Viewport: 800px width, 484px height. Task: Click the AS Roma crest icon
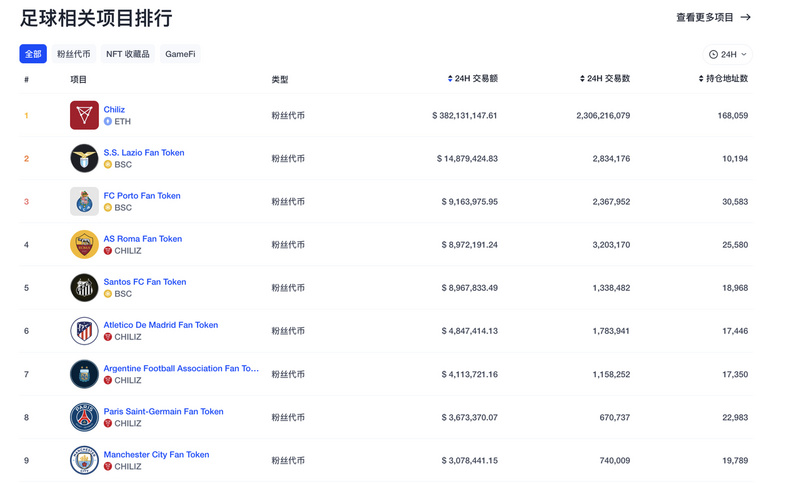click(x=84, y=244)
